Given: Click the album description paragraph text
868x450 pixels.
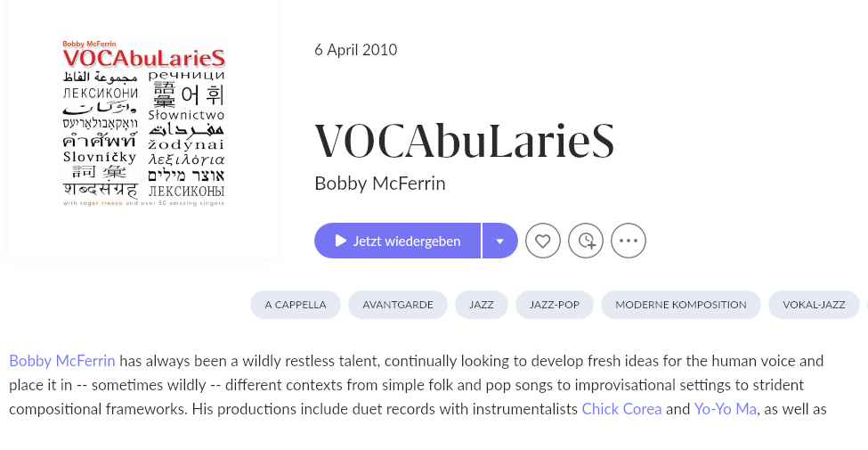Looking at the screenshot, I should coord(418,385).
